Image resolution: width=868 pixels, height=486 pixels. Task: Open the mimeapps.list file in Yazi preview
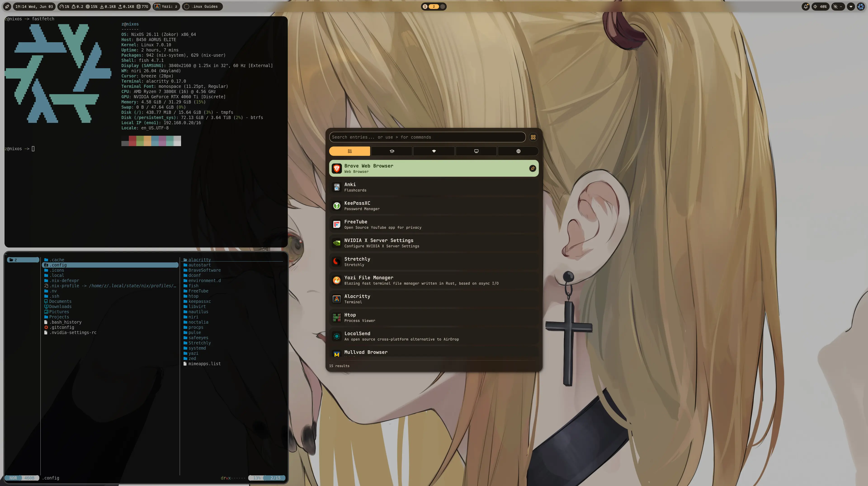click(x=202, y=364)
